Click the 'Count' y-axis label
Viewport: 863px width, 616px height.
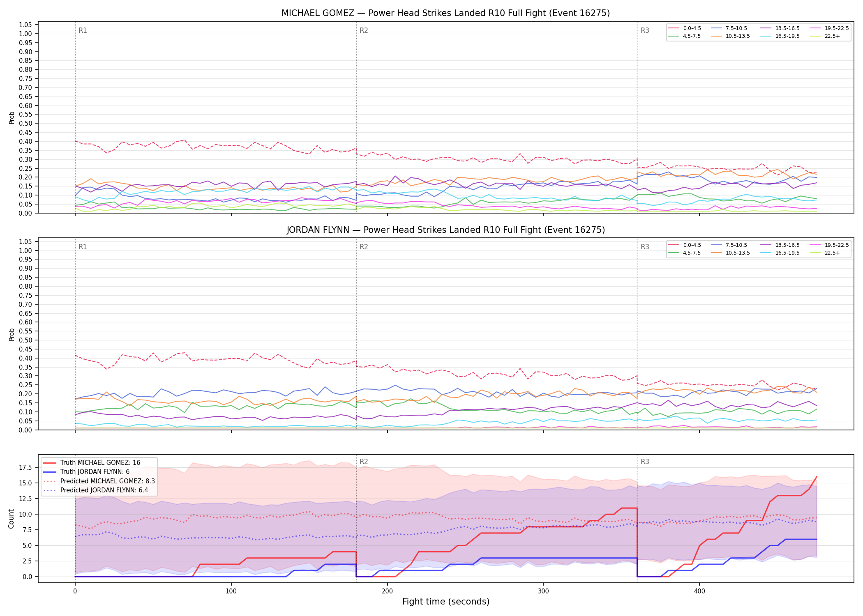tap(12, 519)
